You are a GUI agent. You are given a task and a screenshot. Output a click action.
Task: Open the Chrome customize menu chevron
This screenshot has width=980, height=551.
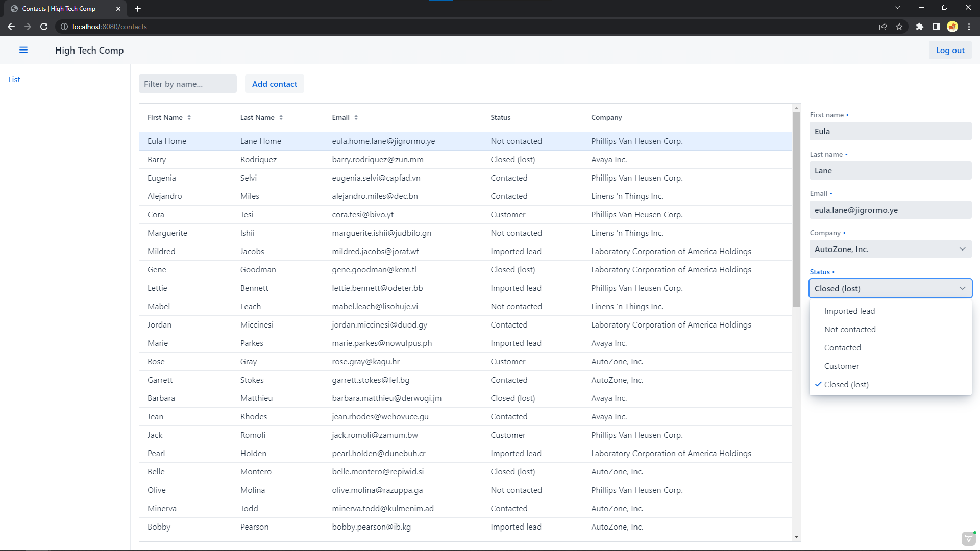pos(897,7)
